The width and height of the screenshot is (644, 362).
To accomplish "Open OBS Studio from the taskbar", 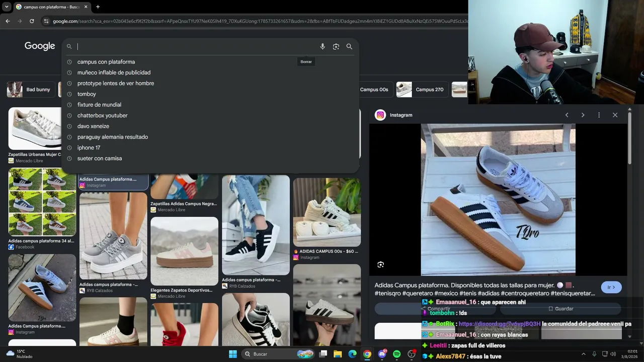I will (412, 354).
